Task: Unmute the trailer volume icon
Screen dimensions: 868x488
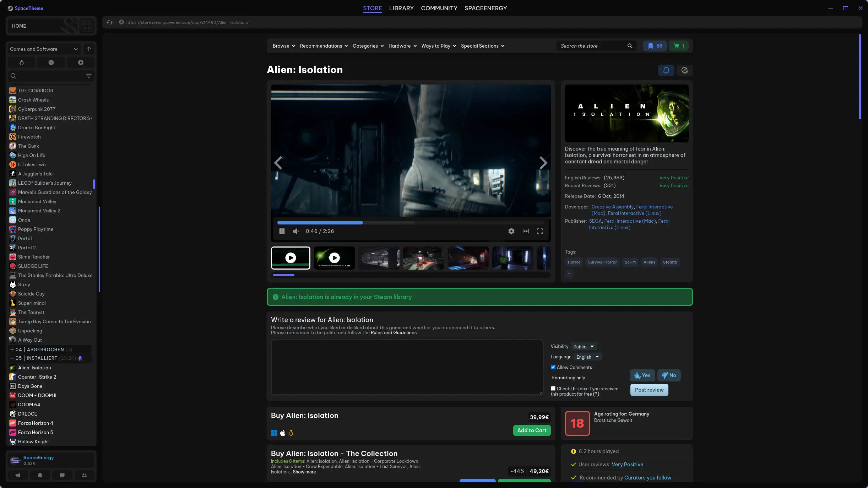Action: tap(296, 231)
